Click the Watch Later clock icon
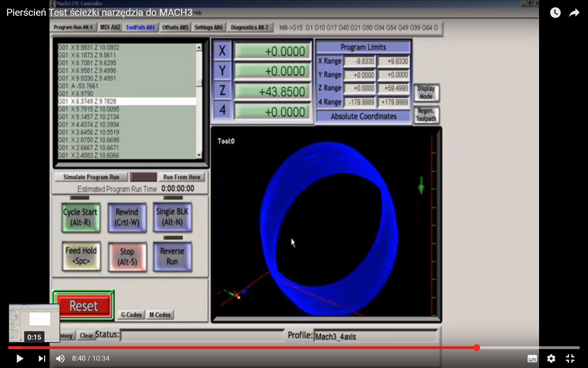The image size is (588, 368). [x=555, y=13]
